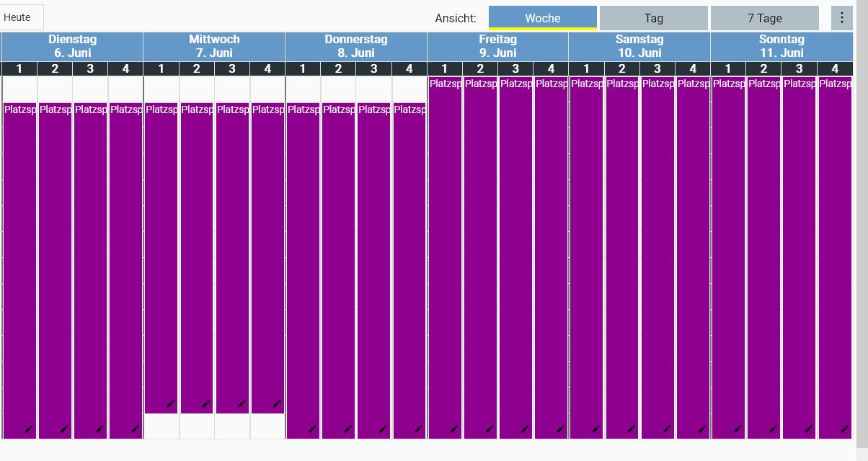Switch to the Tag view tab
Viewport: 868px width, 461px height.
pos(654,18)
